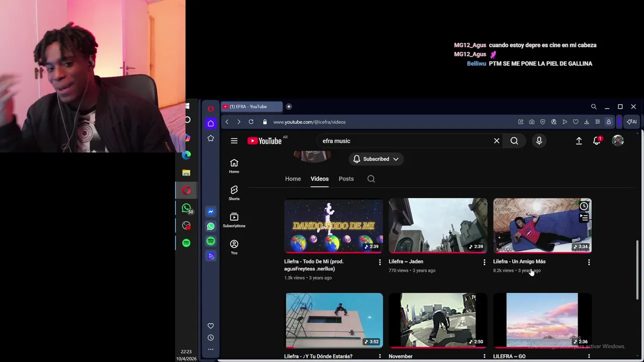Screen dimensions: 644x362
Task: Click the voice search microphone button
Action: (x=539, y=141)
